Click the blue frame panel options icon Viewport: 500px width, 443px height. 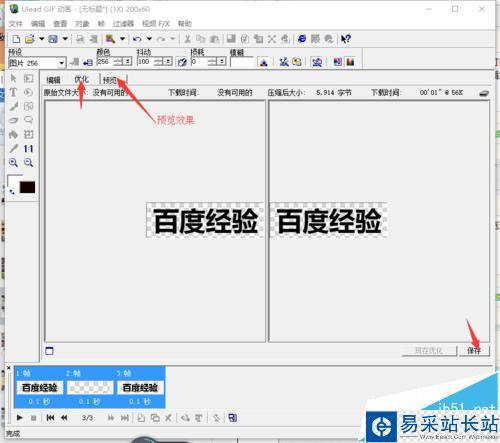[233, 418]
